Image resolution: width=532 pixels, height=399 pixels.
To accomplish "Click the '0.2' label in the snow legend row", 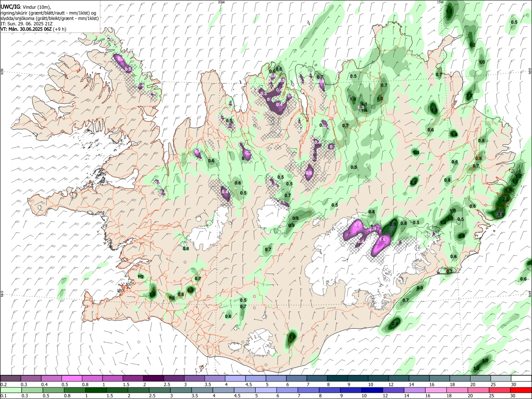I will point(4,384).
